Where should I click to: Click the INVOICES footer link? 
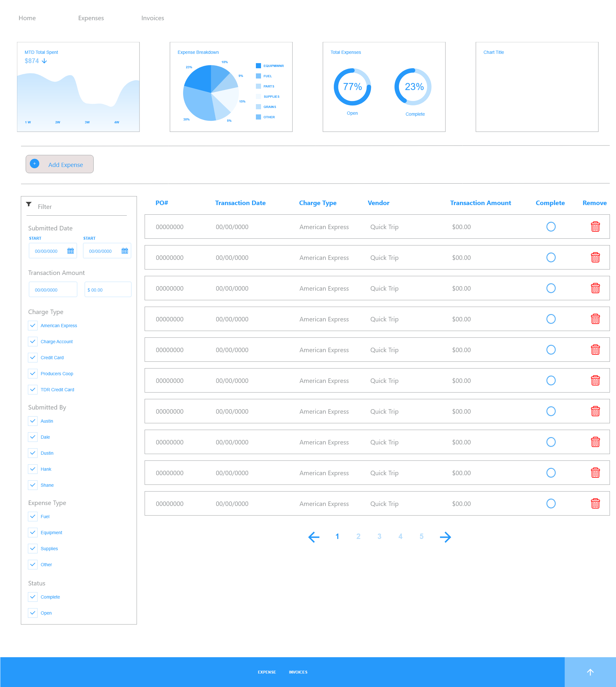coord(298,672)
